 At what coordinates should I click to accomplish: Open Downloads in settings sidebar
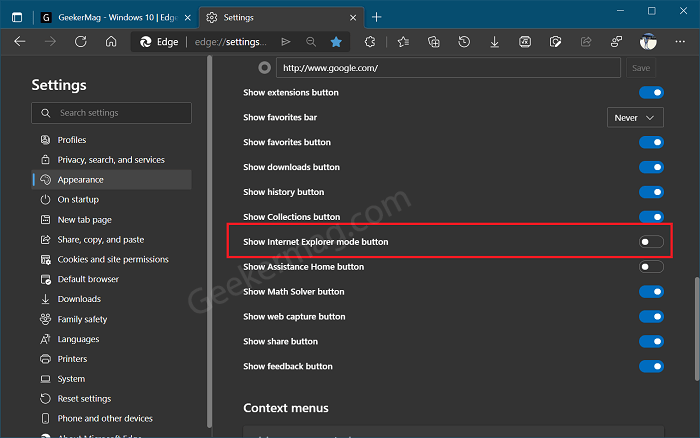(112, 299)
